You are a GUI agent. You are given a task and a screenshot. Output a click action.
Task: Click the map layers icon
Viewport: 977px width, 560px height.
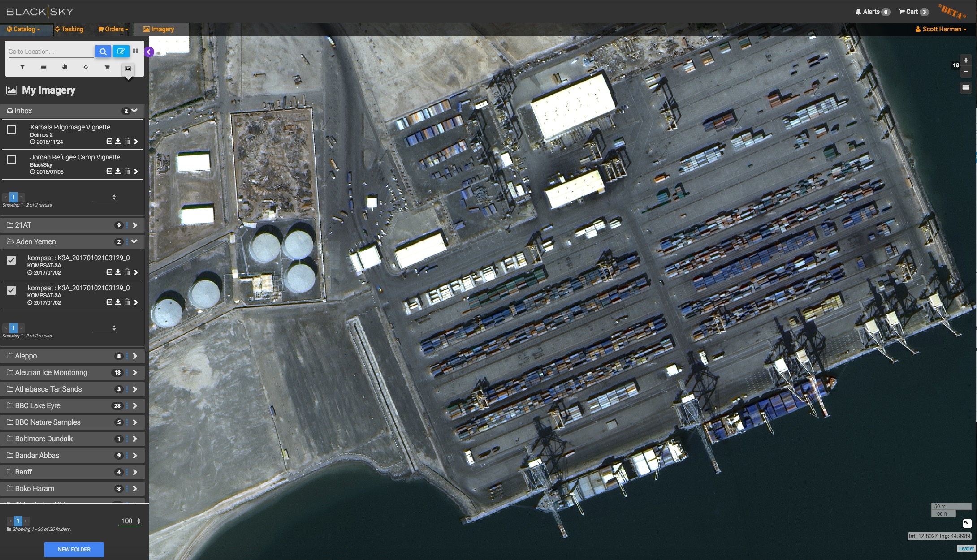pyautogui.click(x=966, y=88)
